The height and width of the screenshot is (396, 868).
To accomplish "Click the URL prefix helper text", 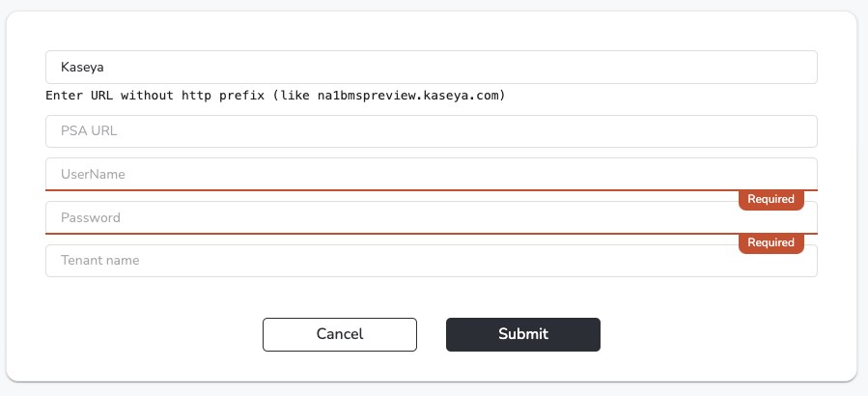I will point(275,96).
